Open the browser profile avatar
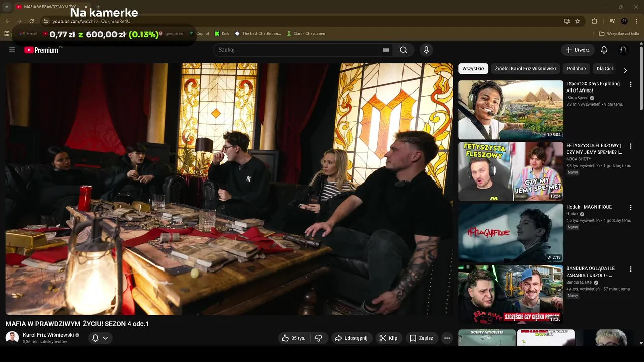 click(624, 21)
